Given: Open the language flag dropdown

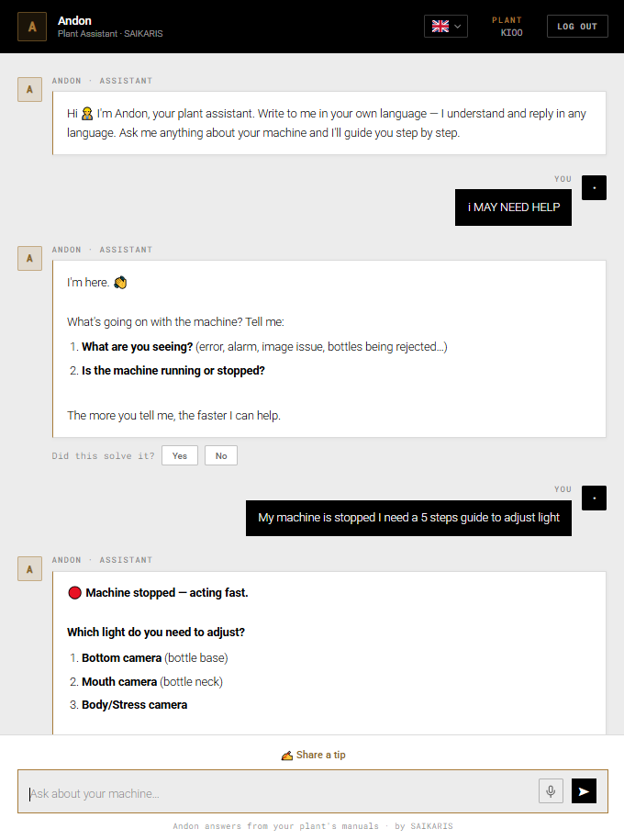Looking at the screenshot, I should pos(446,27).
